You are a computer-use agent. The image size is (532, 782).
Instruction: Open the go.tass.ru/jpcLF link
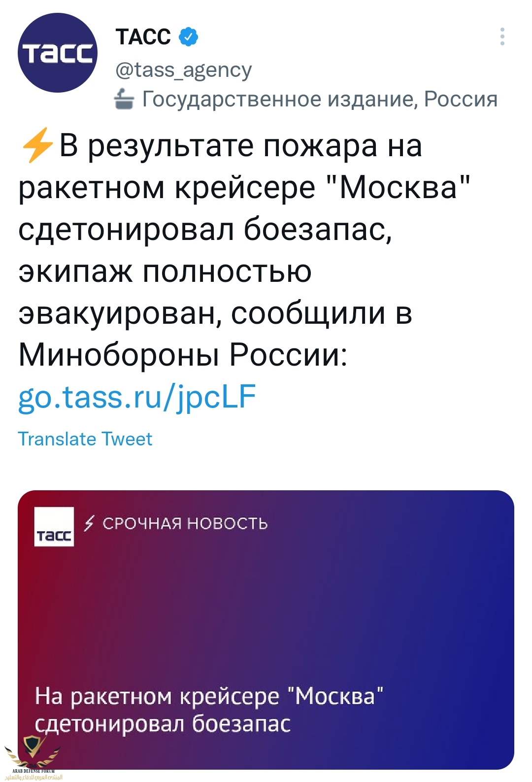137,397
